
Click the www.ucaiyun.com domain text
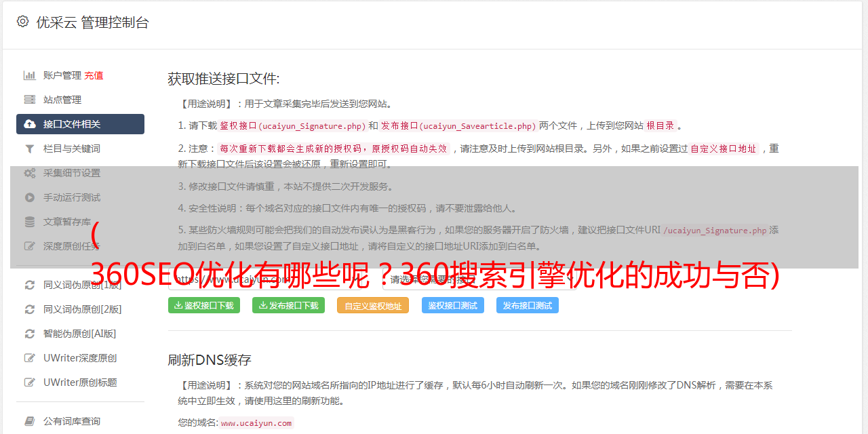pyautogui.click(x=256, y=422)
